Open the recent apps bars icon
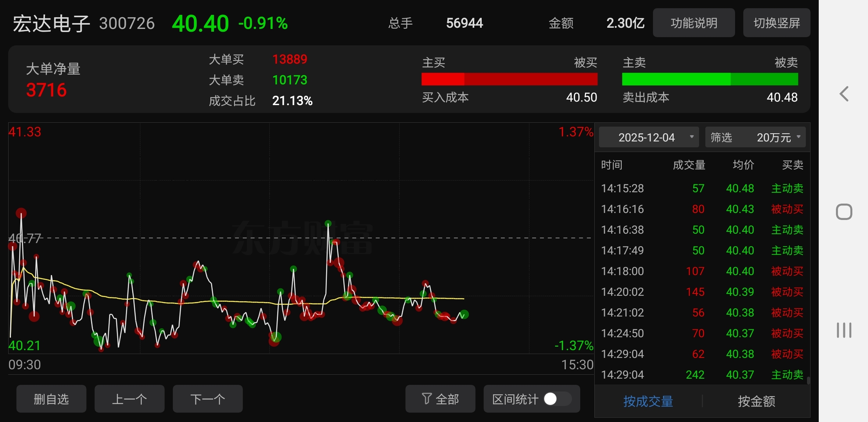This screenshot has height=422, width=868. pyautogui.click(x=844, y=330)
